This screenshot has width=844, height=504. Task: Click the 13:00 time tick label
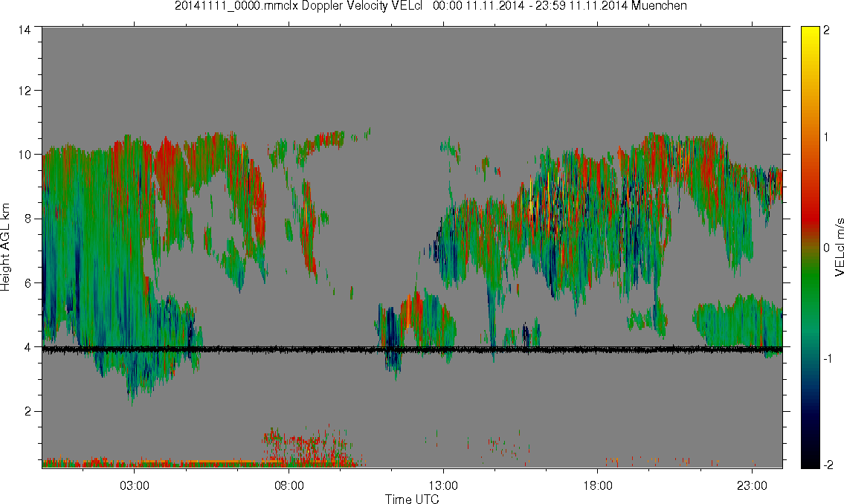tap(443, 485)
